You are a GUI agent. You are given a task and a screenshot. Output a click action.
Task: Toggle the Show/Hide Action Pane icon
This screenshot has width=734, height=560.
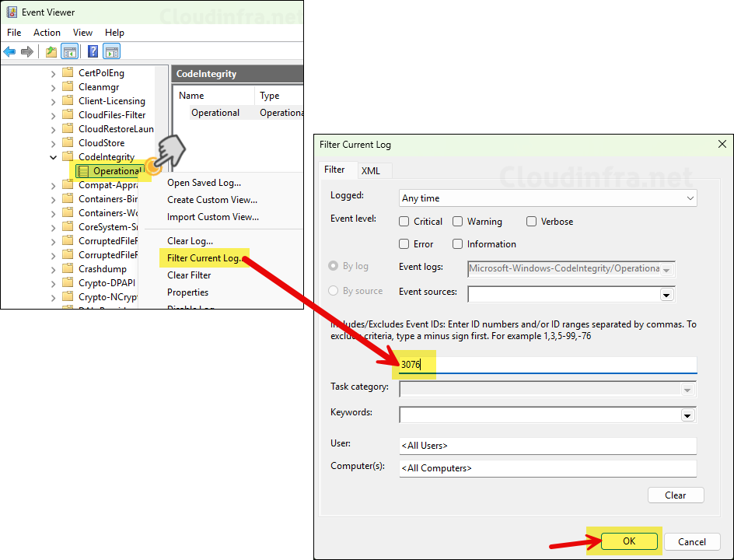pyautogui.click(x=111, y=52)
